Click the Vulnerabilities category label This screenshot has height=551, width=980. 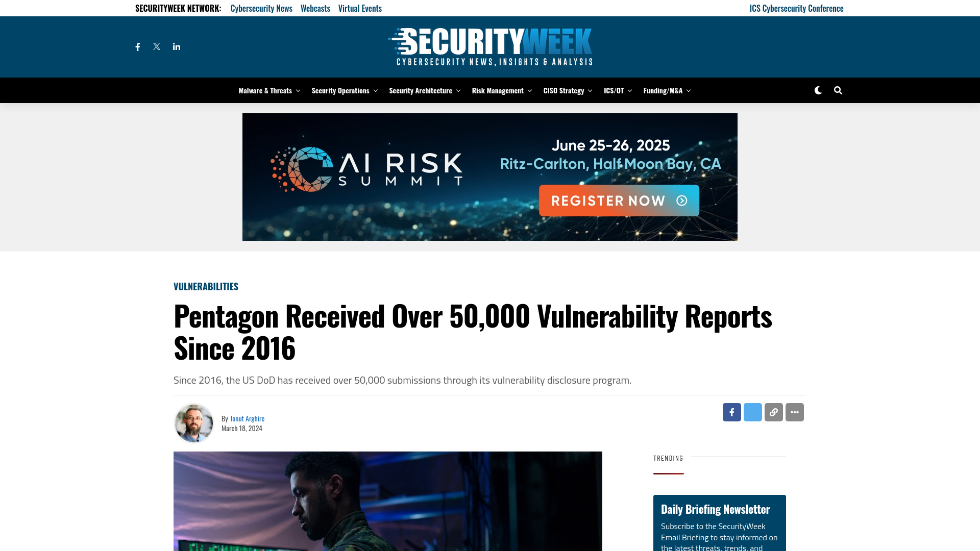coord(206,286)
